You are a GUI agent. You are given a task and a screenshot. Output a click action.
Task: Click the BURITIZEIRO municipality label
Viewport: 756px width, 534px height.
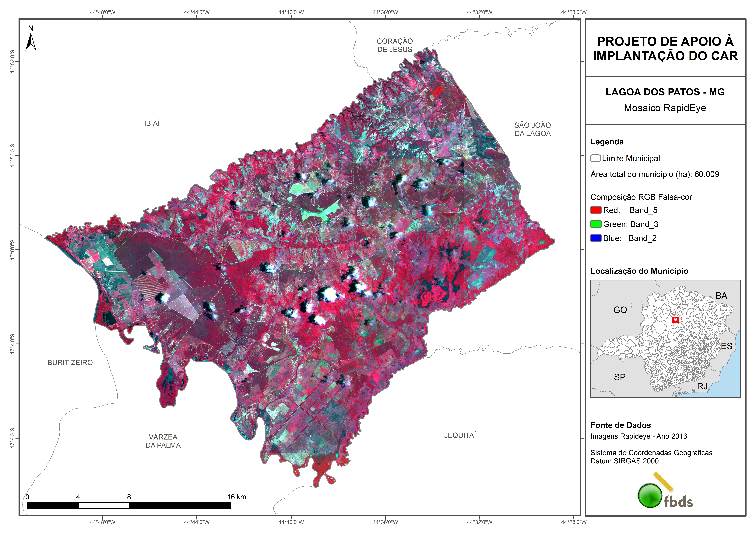[x=70, y=363]
